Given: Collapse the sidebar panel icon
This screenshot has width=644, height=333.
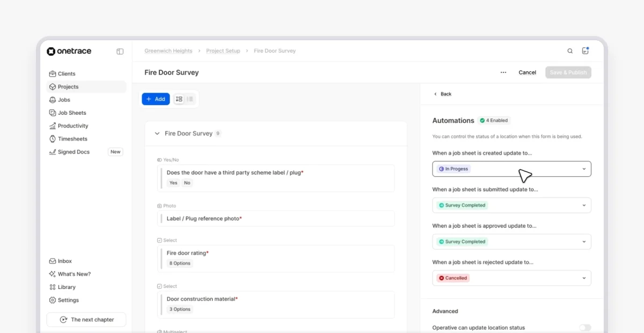Looking at the screenshot, I should pos(120,51).
